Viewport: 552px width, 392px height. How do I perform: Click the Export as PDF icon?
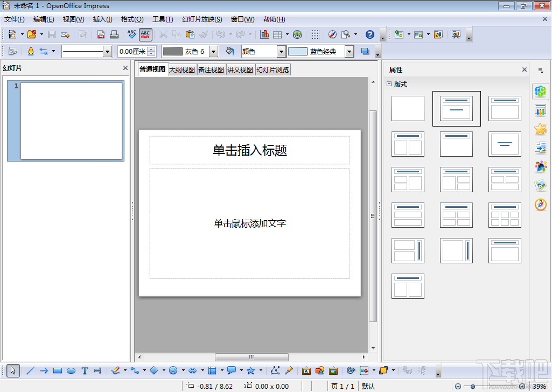tap(101, 34)
